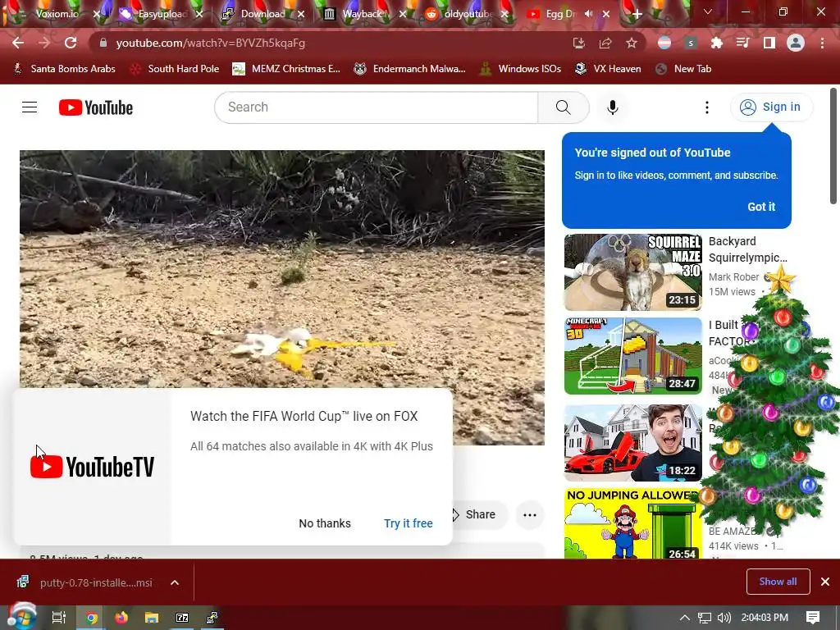
Task: Open Minecraft factory video thumbnail
Action: click(632, 356)
